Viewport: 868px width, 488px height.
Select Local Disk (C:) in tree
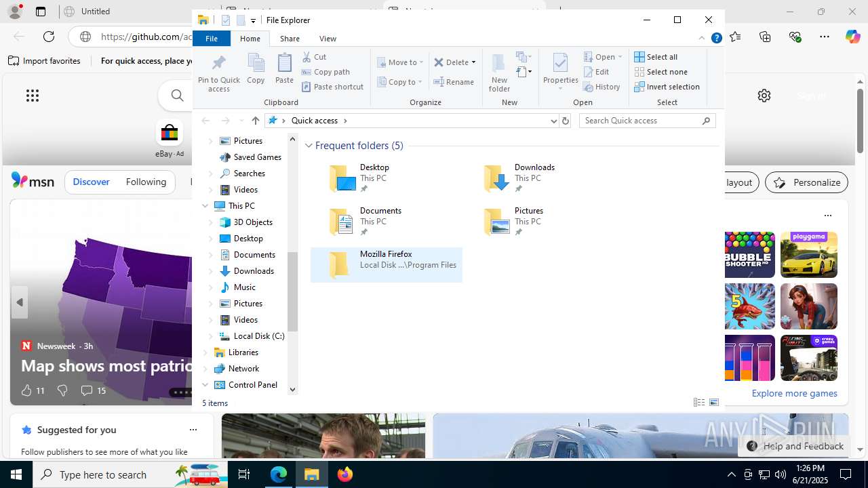point(258,336)
